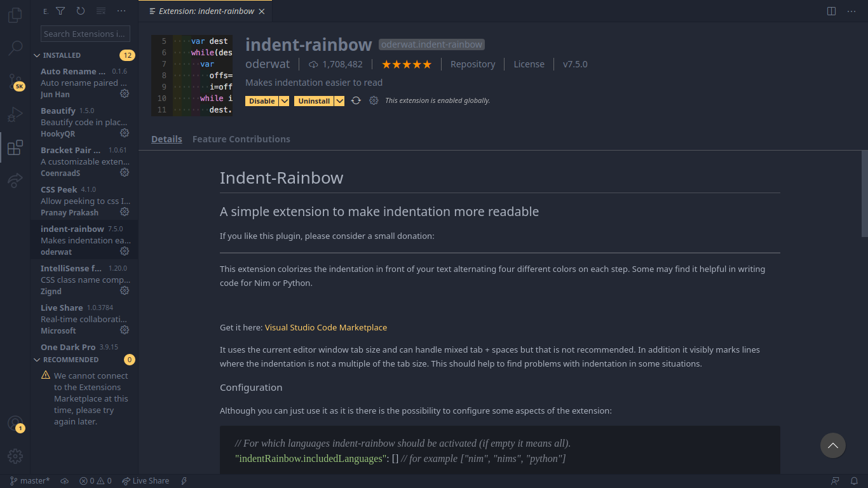This screenshot has width=868, height=488.
Task: Open manage gear for indent-rainbow in list
Action: tap(125, 251)
